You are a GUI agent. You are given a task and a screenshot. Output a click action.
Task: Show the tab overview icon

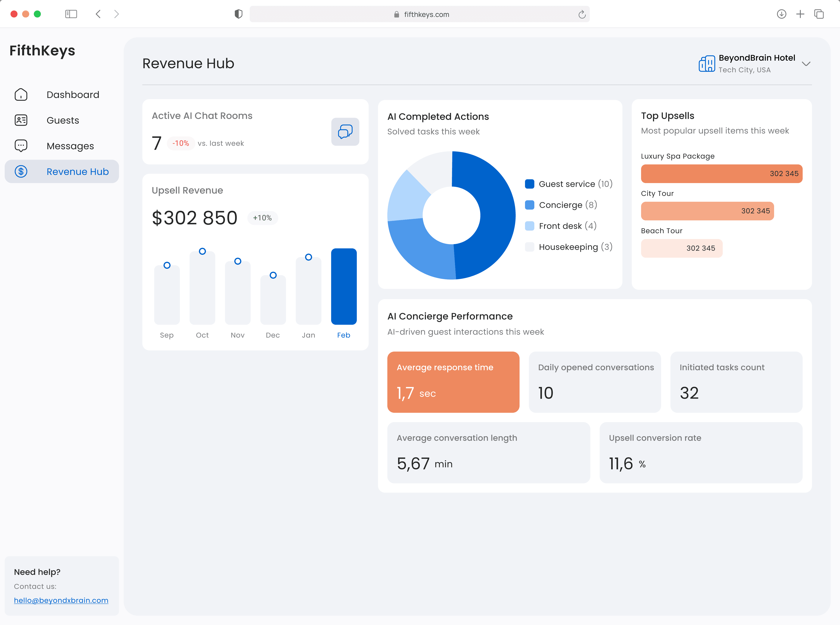[819, 14]
